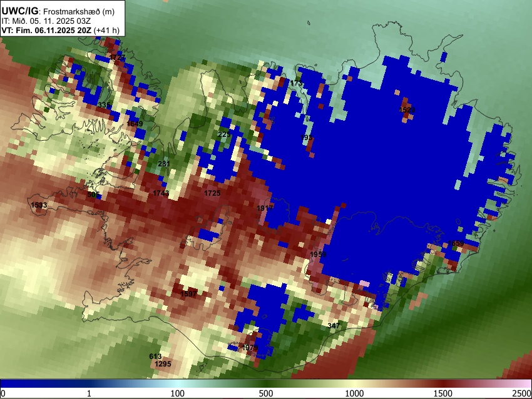The image size is (532, 399).
Task: Click the colorbar label 1
Action: [89, 393]
